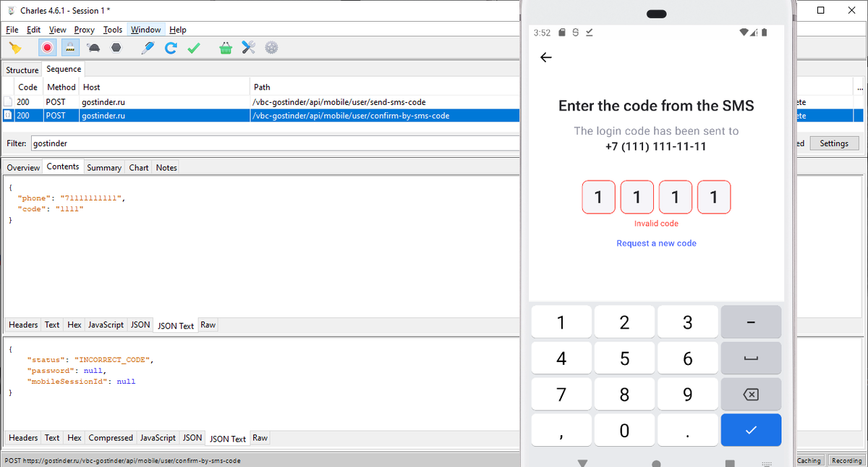Switch to the Chart tab

pyautogui.click(x=139, y=167)
